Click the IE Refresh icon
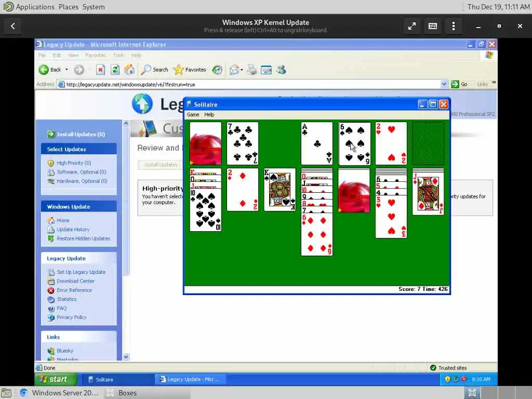The height and width of the screenshot is (399, 532). [x=115, y=70]
